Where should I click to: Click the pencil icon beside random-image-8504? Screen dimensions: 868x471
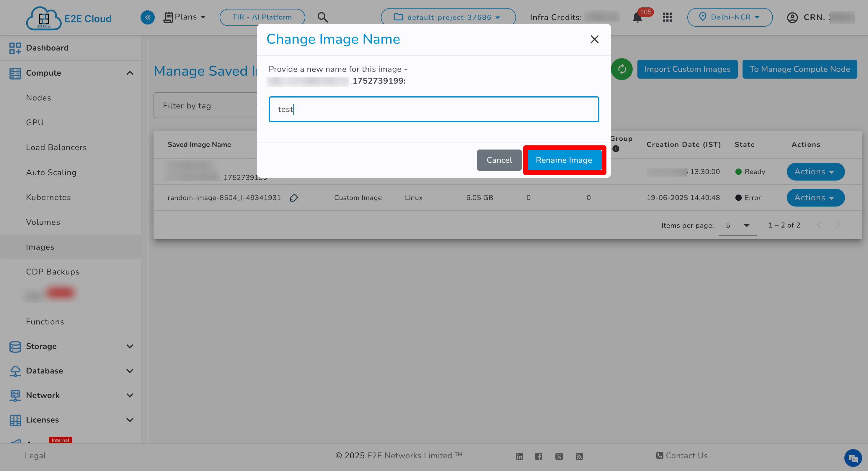click(x=294, y=198)
